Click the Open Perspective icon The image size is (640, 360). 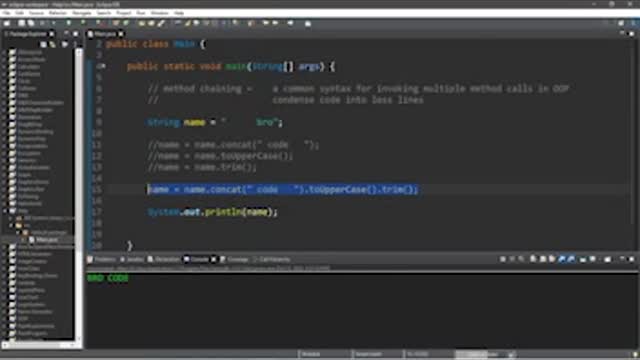click(621, 23)
